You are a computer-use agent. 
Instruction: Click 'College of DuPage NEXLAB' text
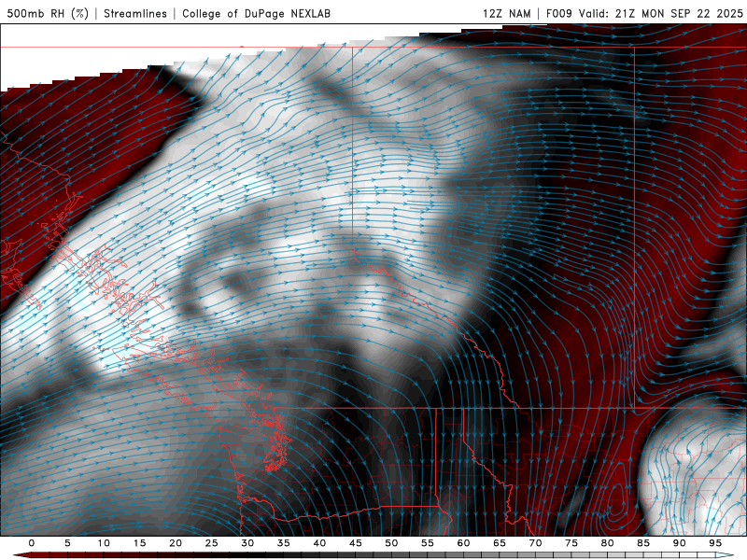256,13
